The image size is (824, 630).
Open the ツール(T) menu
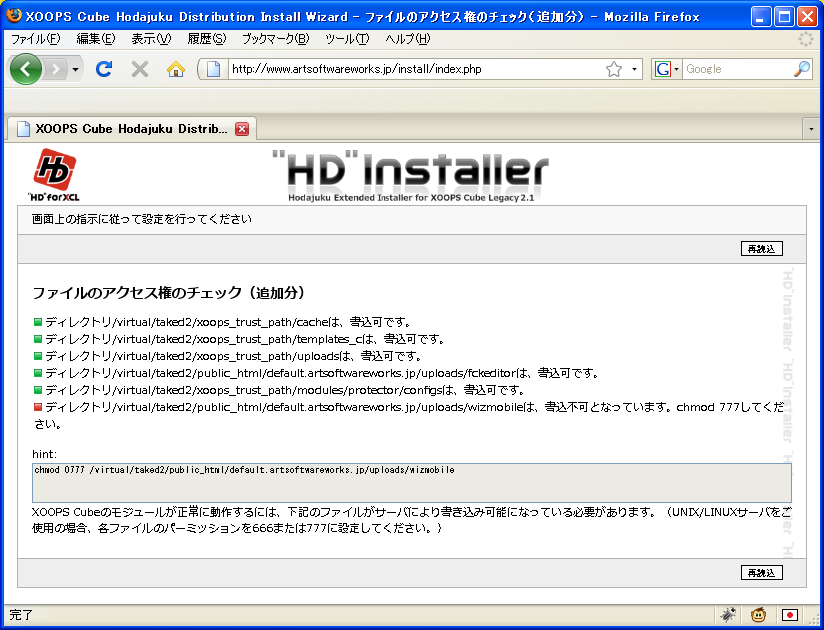point(347,38)
